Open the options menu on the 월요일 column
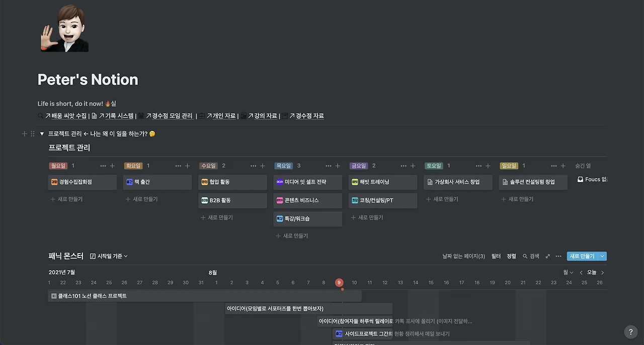This screenshot has height=345, width=644. tap(103, 165)
